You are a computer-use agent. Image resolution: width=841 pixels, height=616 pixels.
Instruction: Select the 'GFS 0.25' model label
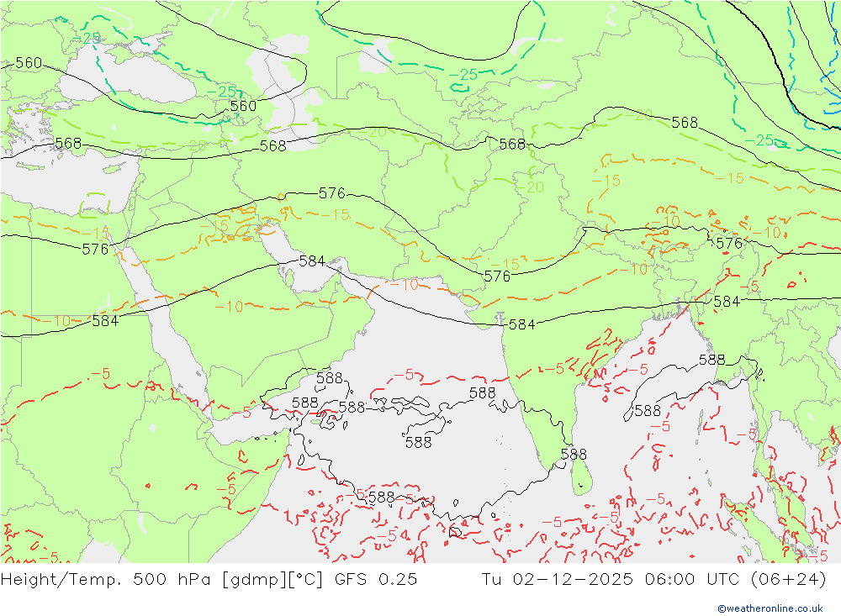click(x=375, y=580)
